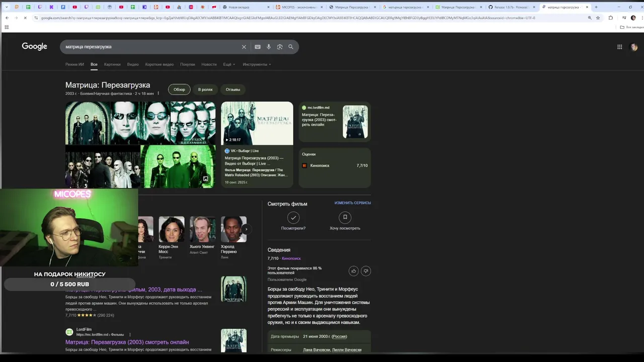Click the magnifier search submit icon
This screenshot has width=644, height=362.
tap(291, 47)
